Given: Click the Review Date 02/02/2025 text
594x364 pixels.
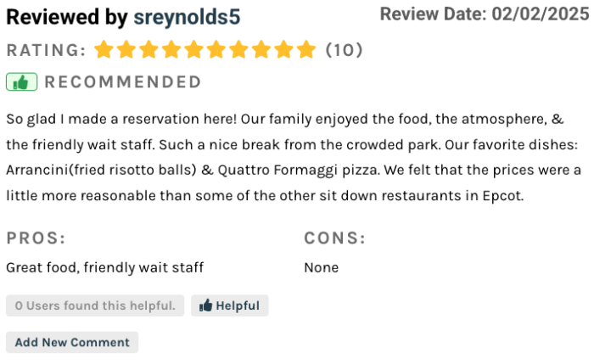Looking at the screenshot, I should coord(485,14).
